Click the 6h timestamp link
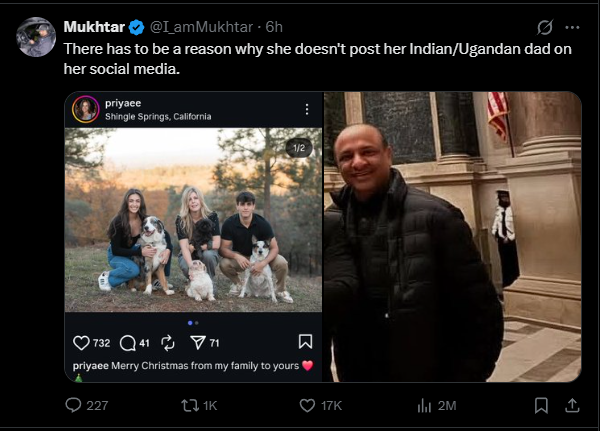 coord(275,27)
